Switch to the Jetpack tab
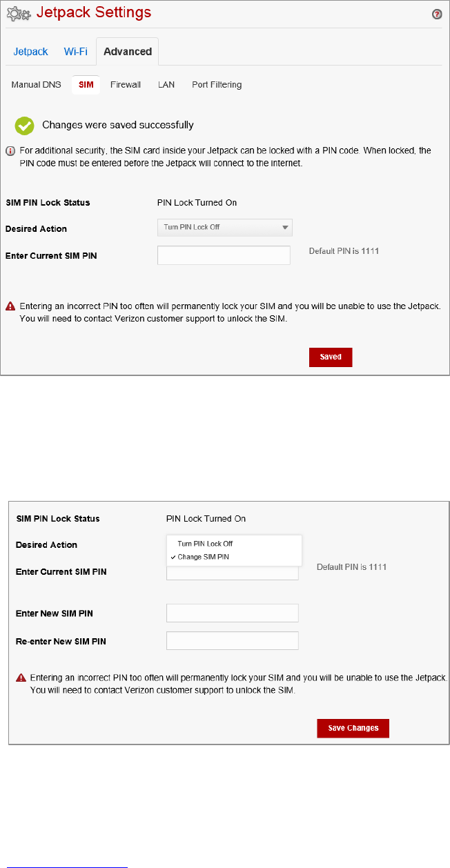The width and height of the screenshot is (450, 868). coord(31,52)
